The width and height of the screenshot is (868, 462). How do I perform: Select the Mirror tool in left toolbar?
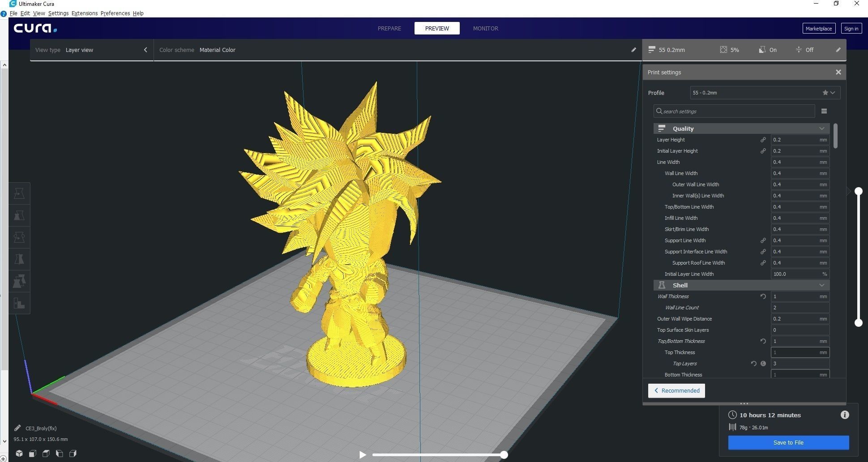click(19, 259)
